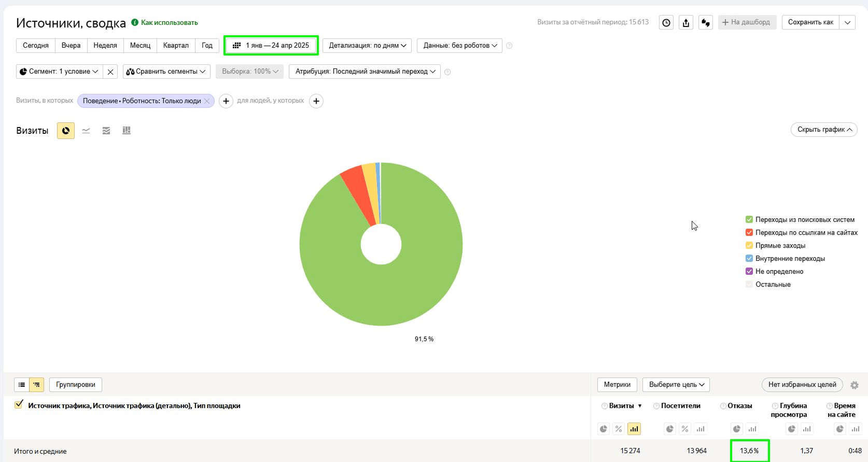Open 'Детализация: по дням' dropdown

(x=367, y=46)
